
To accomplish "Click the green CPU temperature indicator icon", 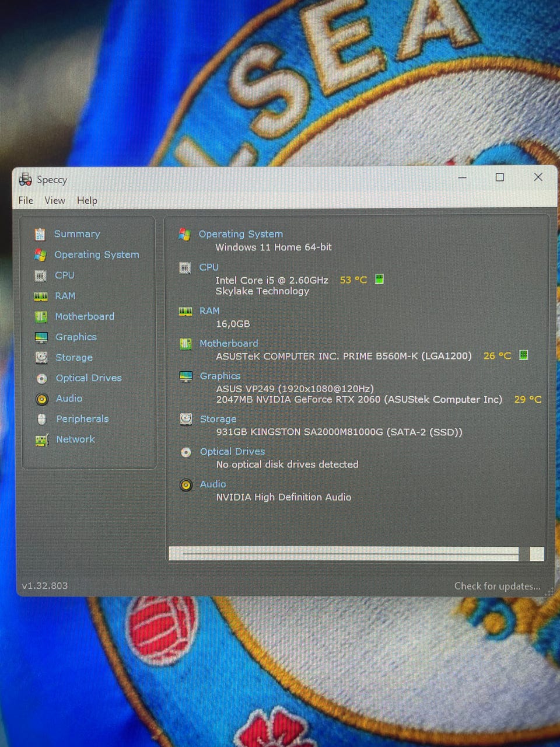I will [x=379, y=279].
